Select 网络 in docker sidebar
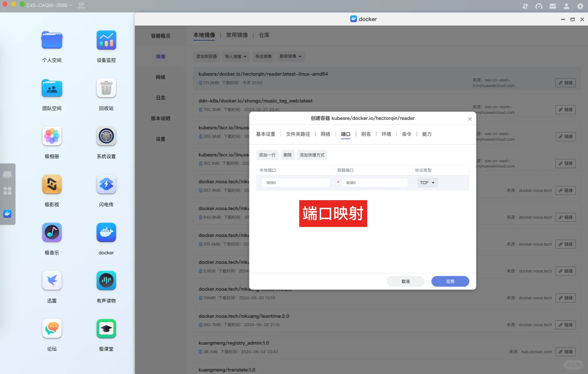The width and height of the screenshot is (588, 374). pos(160,77)
